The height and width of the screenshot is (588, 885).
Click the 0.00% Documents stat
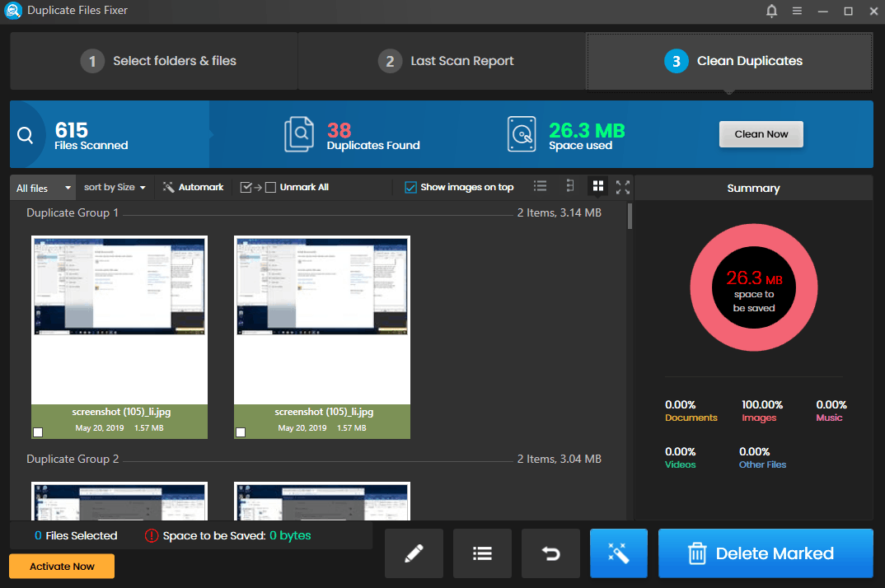point(691,411)
